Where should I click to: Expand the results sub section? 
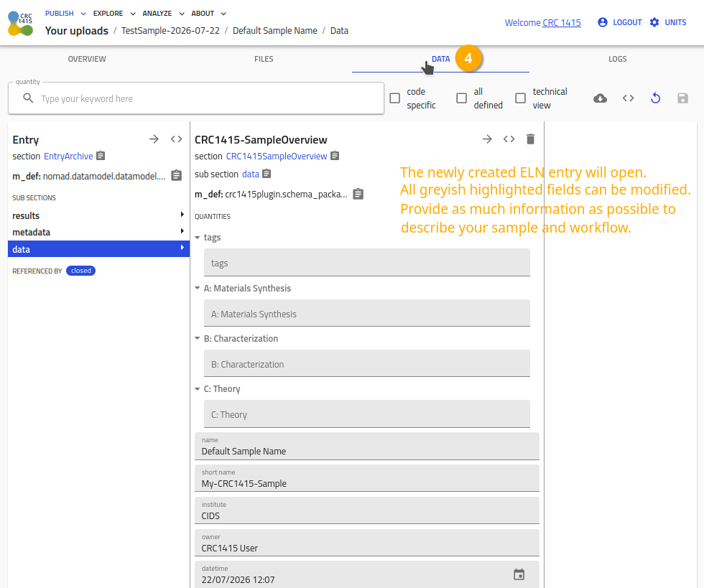[x=99, y=215]
